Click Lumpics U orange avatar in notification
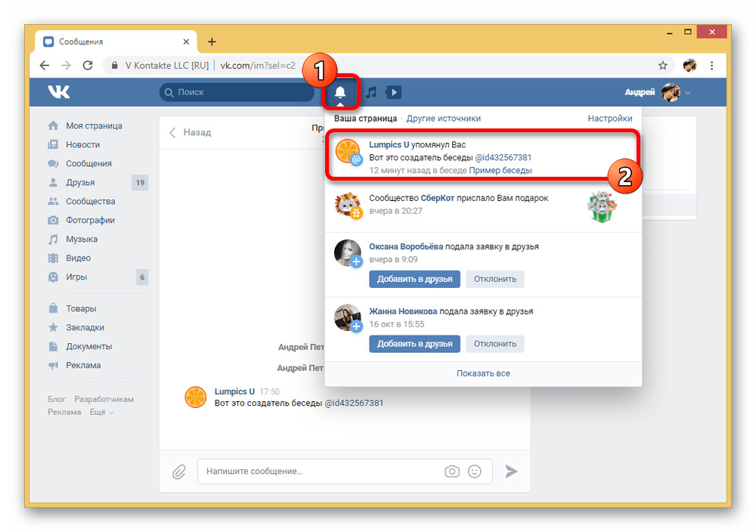 click(x=348, y=151)
